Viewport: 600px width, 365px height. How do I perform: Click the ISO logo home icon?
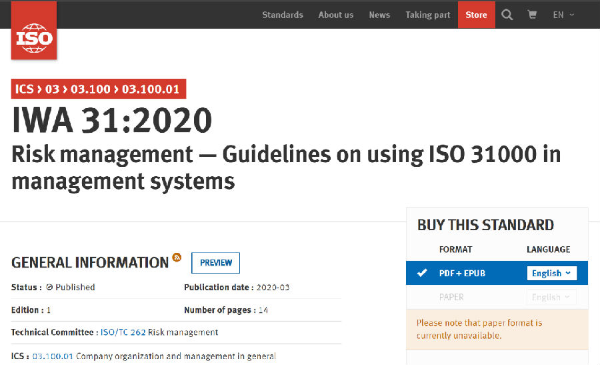click(x=34, y=30)
